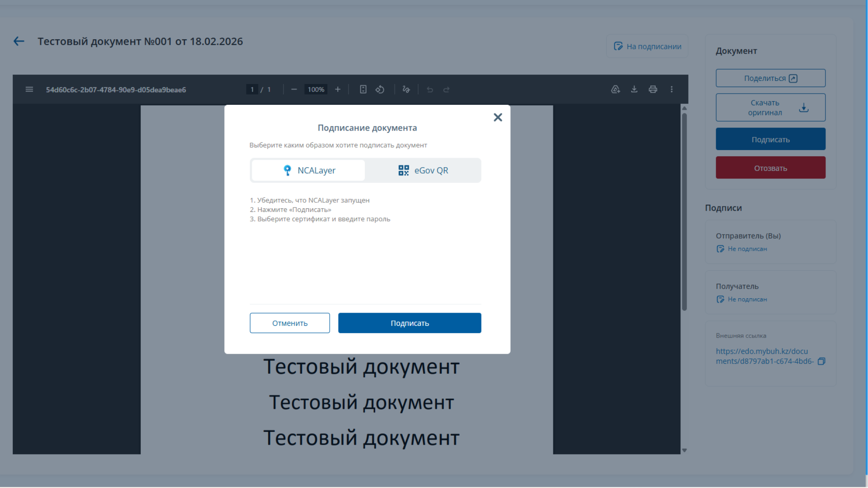The height and width of the screenshot is (488, 868).
Task: Save the document to Drive
Action: point(615,89)
